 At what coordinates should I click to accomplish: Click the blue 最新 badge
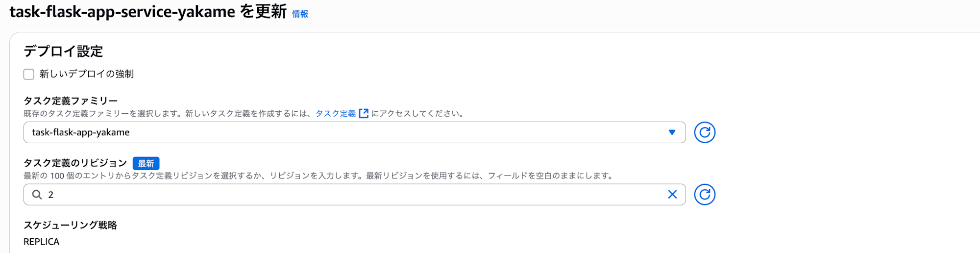pyautogui.click(x=146, y=163)
